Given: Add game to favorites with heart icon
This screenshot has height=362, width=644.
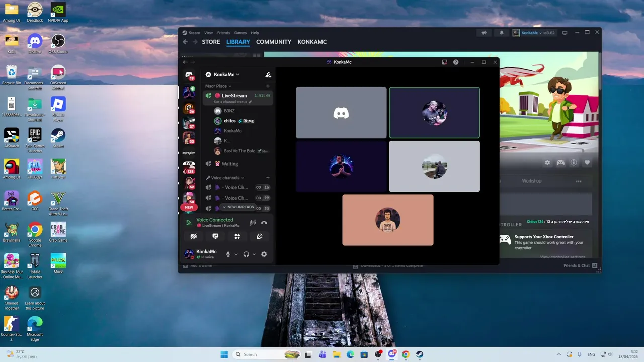Looking at the screenshot, I should click(x=587, y=163).
